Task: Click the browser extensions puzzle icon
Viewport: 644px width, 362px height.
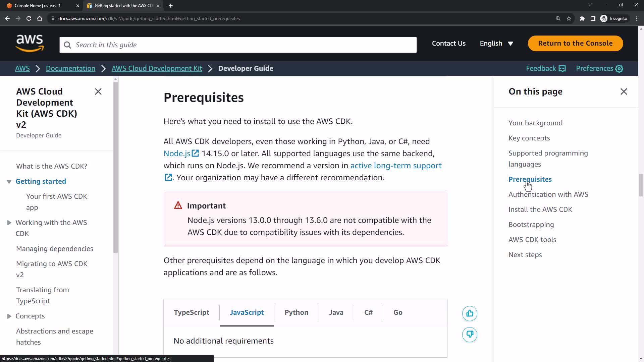Action: click(582, 18)
